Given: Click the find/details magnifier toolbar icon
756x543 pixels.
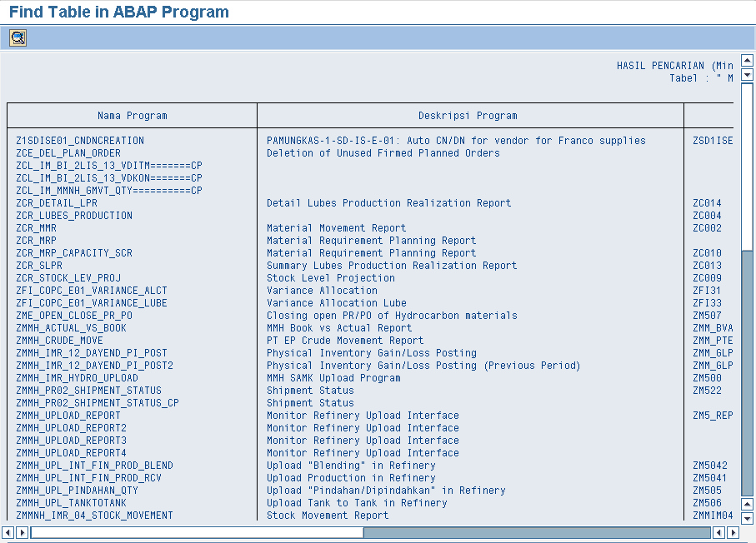Looking at the screenshot, I should coord(18,37).
